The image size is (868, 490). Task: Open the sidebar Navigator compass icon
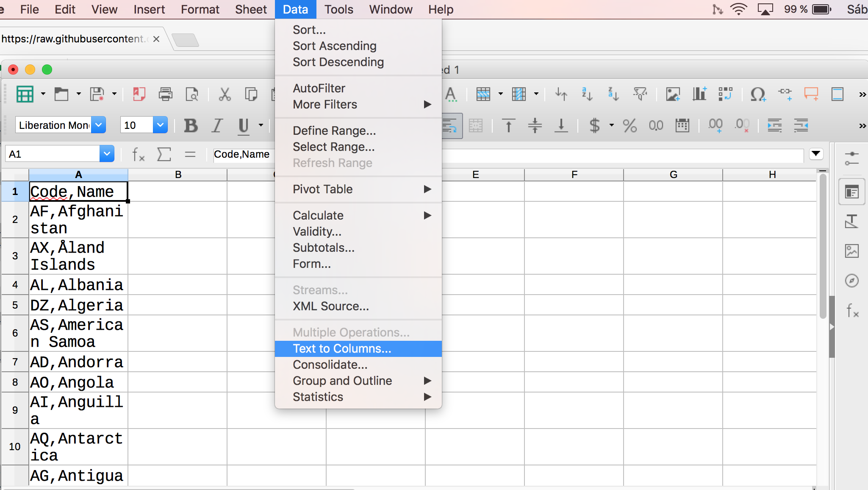[x=852, y=281]
